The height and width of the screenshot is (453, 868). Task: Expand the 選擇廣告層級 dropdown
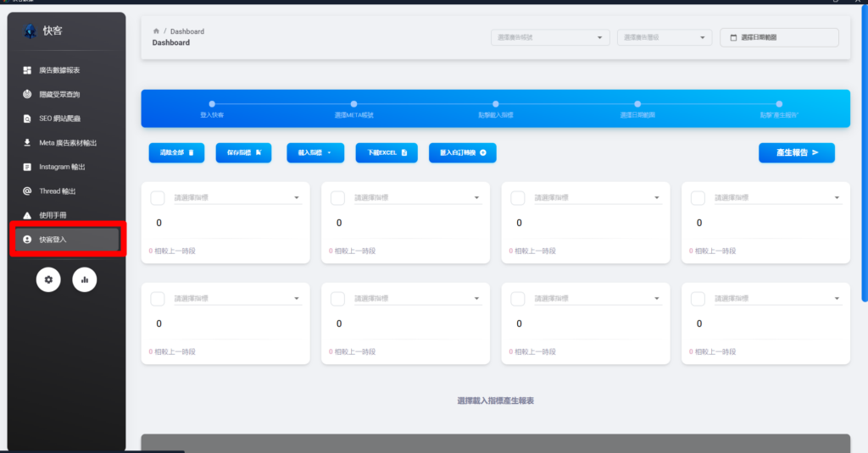click(665, 37)
